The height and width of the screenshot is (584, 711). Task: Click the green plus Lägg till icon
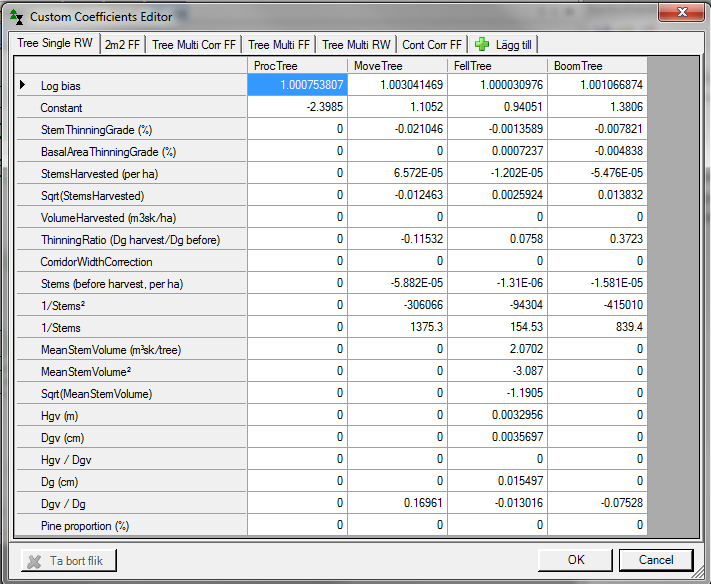tap(482, 44)
